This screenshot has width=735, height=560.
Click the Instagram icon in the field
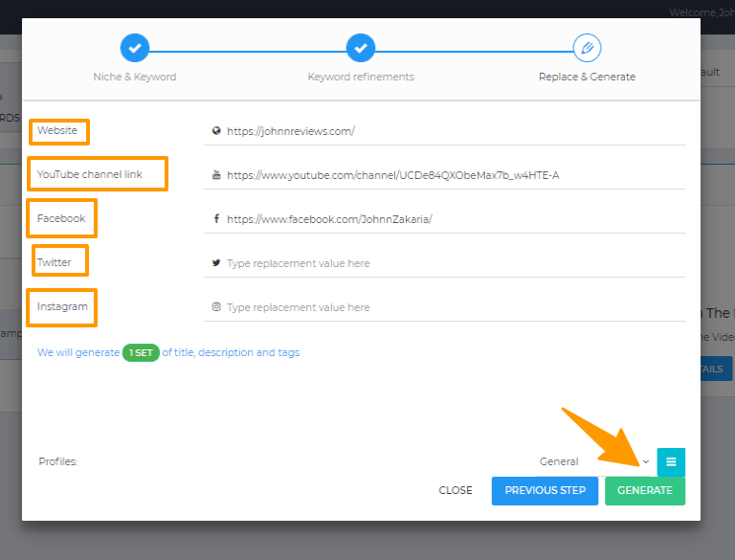coord(216,307)
